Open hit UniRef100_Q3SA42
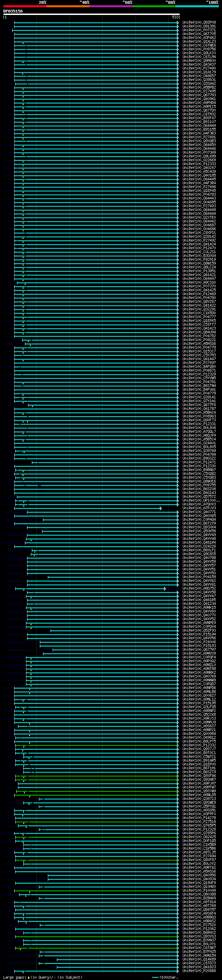Viewport: 222px width, 980px height. [199, 83]
